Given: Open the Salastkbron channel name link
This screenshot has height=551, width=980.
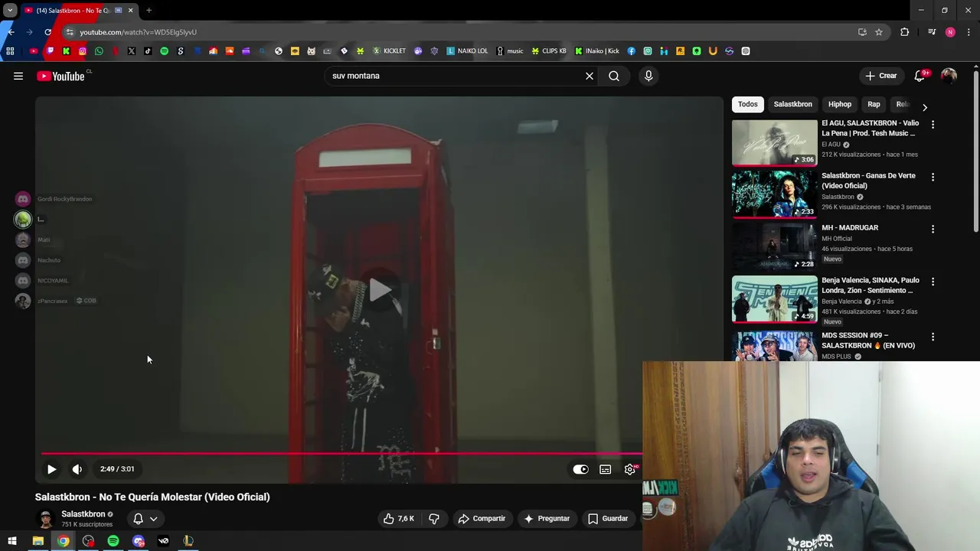Looking at the screenshot, I should 83,514.
